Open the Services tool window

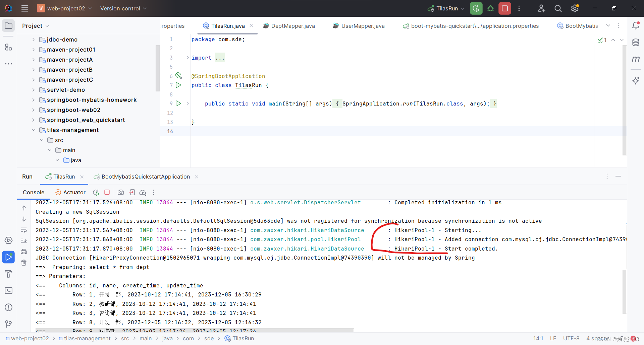click(9, 240)
